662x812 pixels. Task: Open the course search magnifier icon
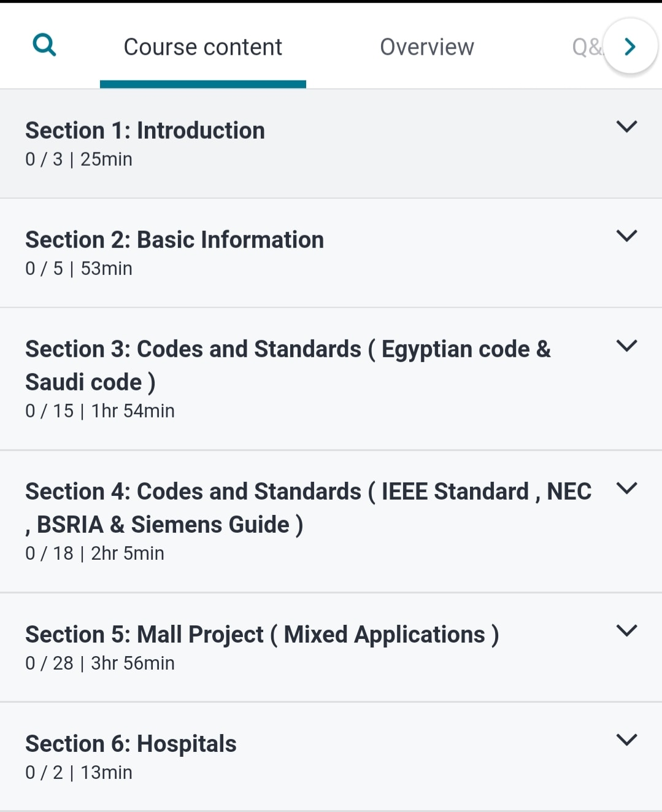pyautogui.click(x=44, y=45)
